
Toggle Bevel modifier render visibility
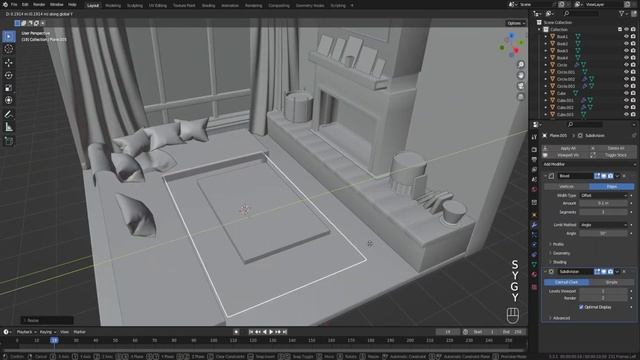point(610,176)
